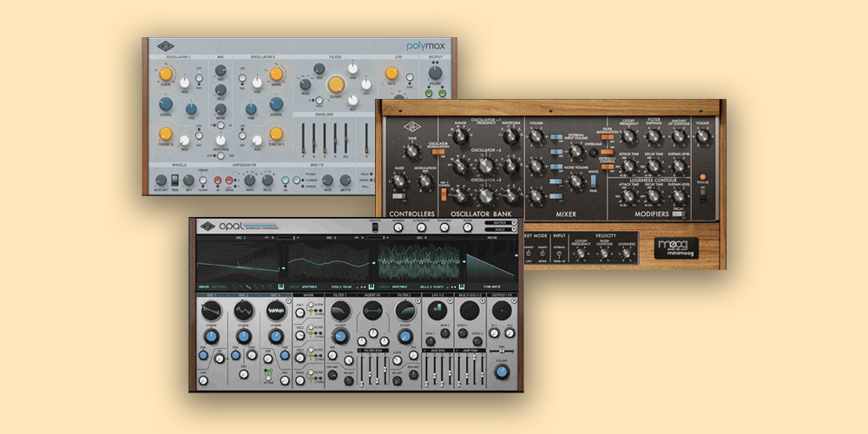The width and height of the screenshot is (868, 434).
Task: Toggle the Minimoog Decay switch in Modifiers
Action: [x=679, y=214]
